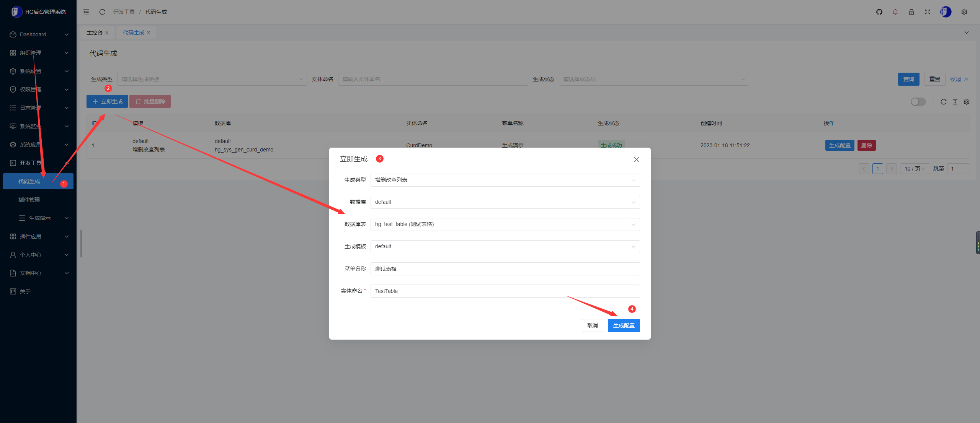The height and width of the screenshot is (423, 980).
Task: Refresh the table using the reload icon
Action: coord(944,102)
